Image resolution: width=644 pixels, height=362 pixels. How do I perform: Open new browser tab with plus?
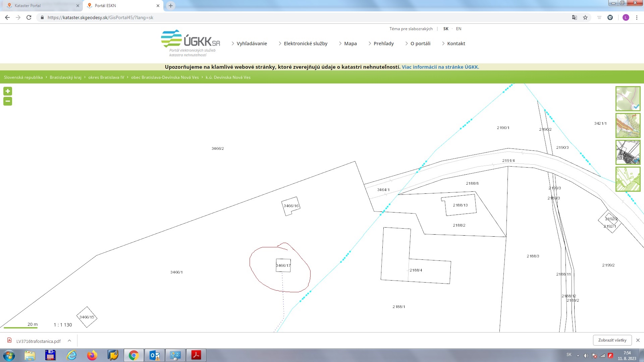click(x=171, y=6)
